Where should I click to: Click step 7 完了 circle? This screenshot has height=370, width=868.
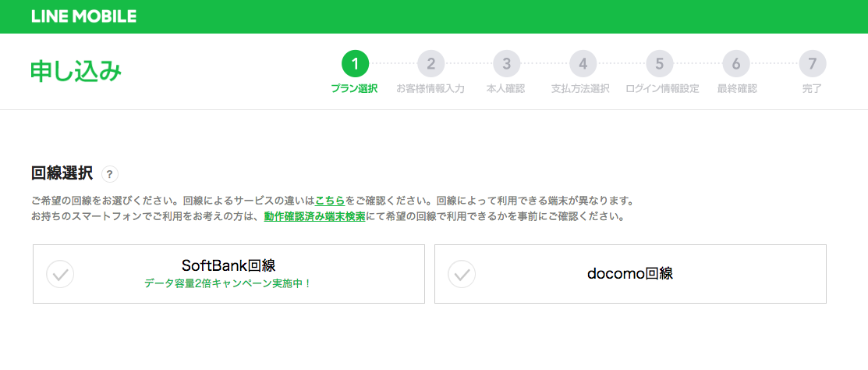click(812, 64)
